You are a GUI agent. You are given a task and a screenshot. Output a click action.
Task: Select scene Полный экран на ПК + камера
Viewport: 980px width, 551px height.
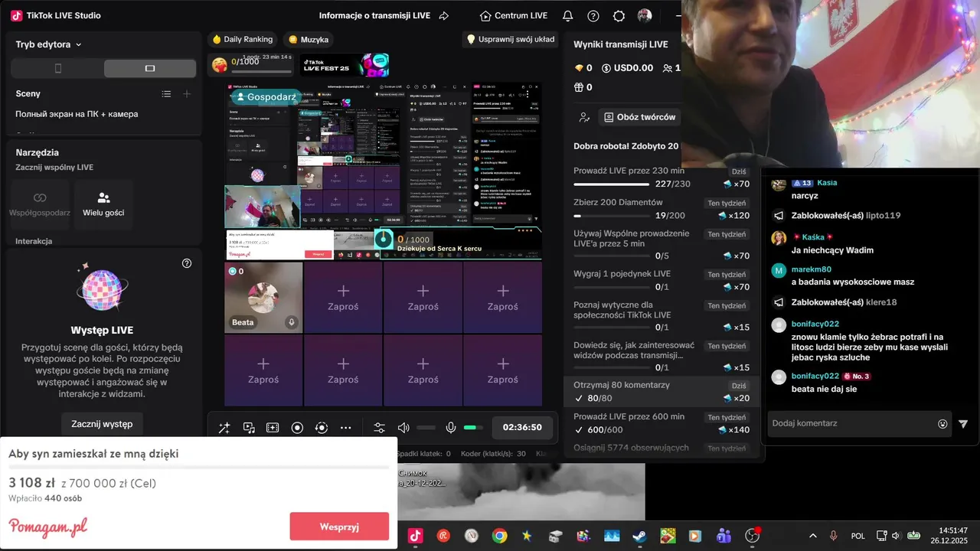tap(77, 114)
